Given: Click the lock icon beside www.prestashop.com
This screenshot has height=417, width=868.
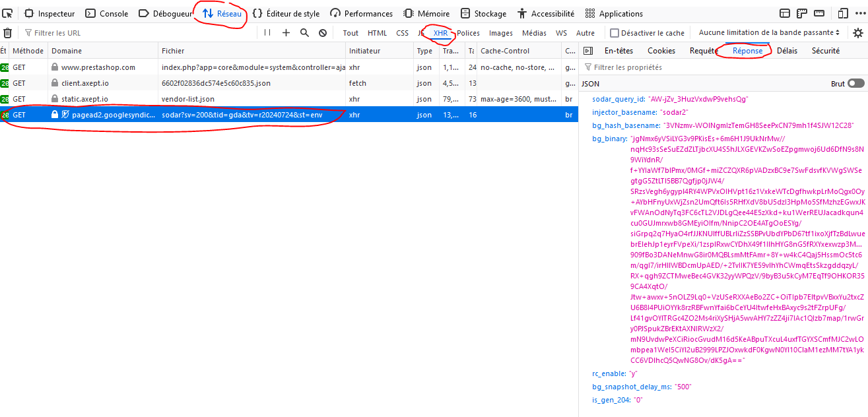Looking at the screenshot, I should [55, 67].
